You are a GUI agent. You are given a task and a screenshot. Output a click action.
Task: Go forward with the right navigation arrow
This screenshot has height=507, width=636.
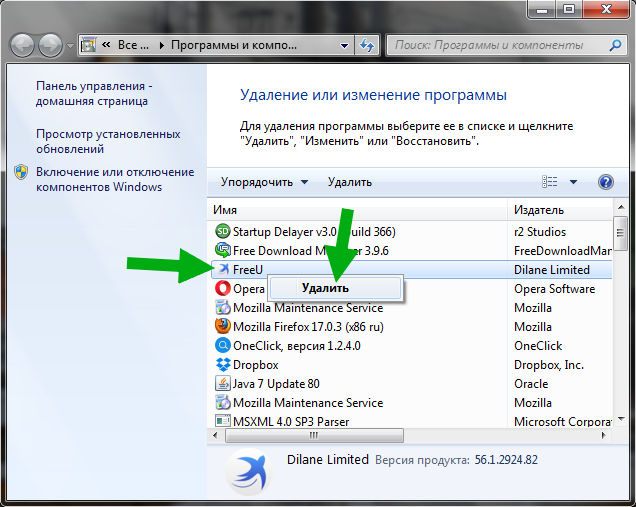click(50, 45)
